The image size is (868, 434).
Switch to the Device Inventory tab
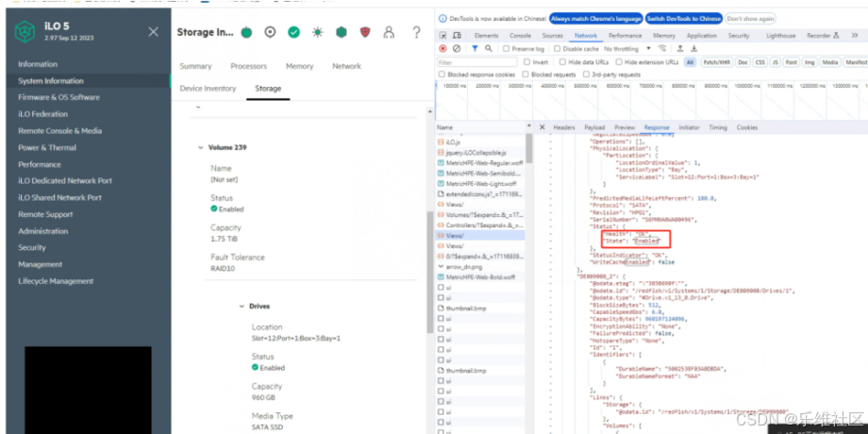click(x=208, y=88)
